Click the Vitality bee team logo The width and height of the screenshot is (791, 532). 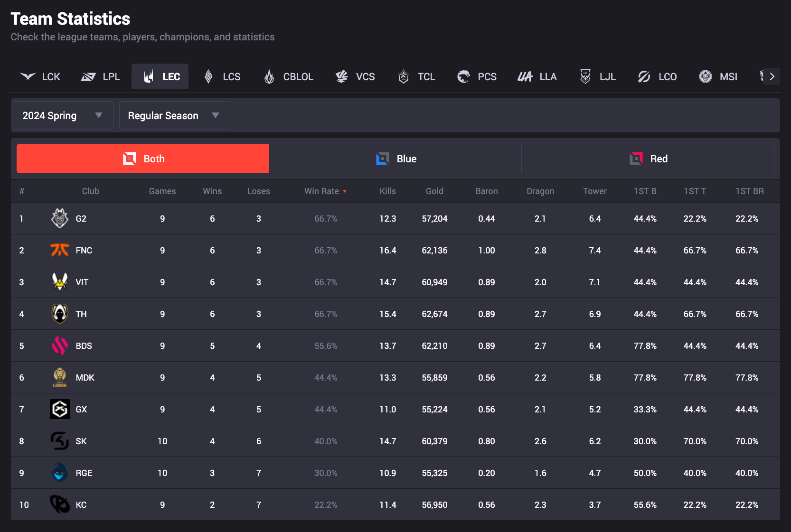[x=60, y=282]
